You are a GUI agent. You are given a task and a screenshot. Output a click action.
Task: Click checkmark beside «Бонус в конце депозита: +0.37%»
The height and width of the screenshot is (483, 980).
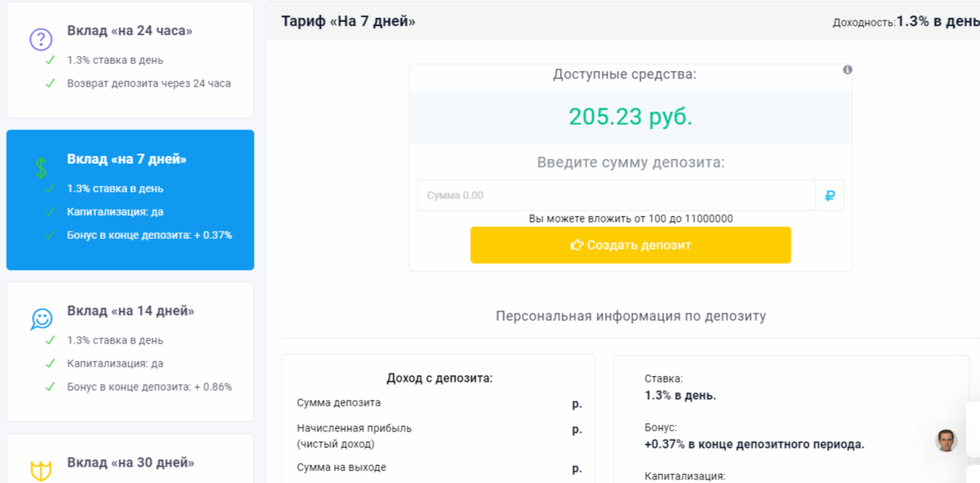pyautogui.click(x=50, y=235)
